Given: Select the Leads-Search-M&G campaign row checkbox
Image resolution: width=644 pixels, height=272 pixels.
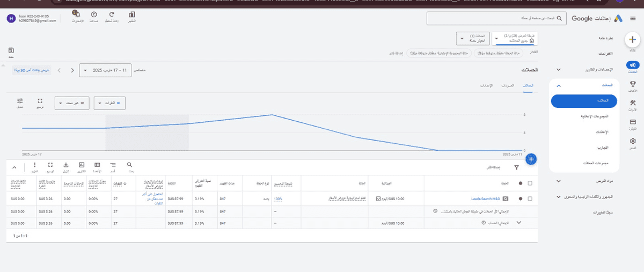Looking at the screenshot, I should click(530, 199).
